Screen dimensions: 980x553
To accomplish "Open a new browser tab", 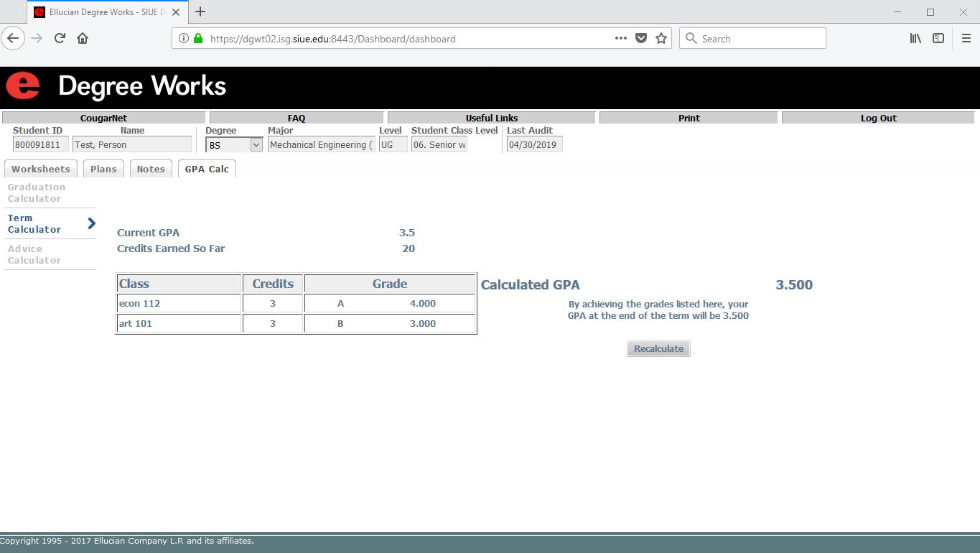I will [200, 12].
